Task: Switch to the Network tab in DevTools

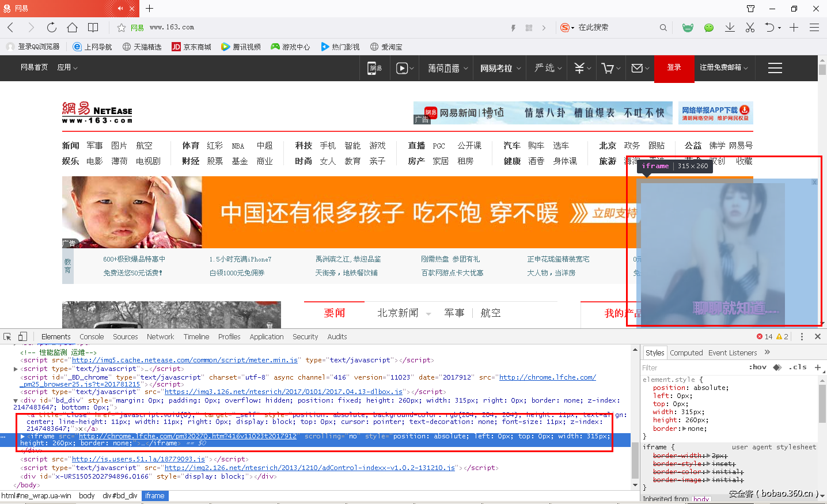Action: (x=160, y=336)
